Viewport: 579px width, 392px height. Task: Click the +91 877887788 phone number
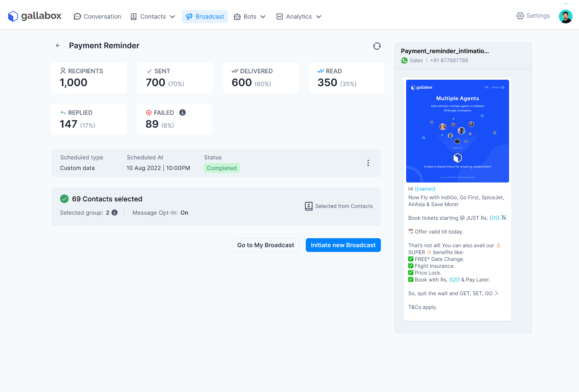pyautogui.click(x=449, y=60)
